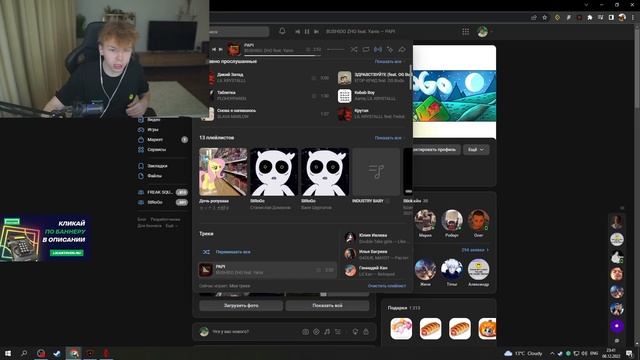Screen dimensions: 640x360
Task: Attach a video with the play-circle icon
Action: [316, 332]
